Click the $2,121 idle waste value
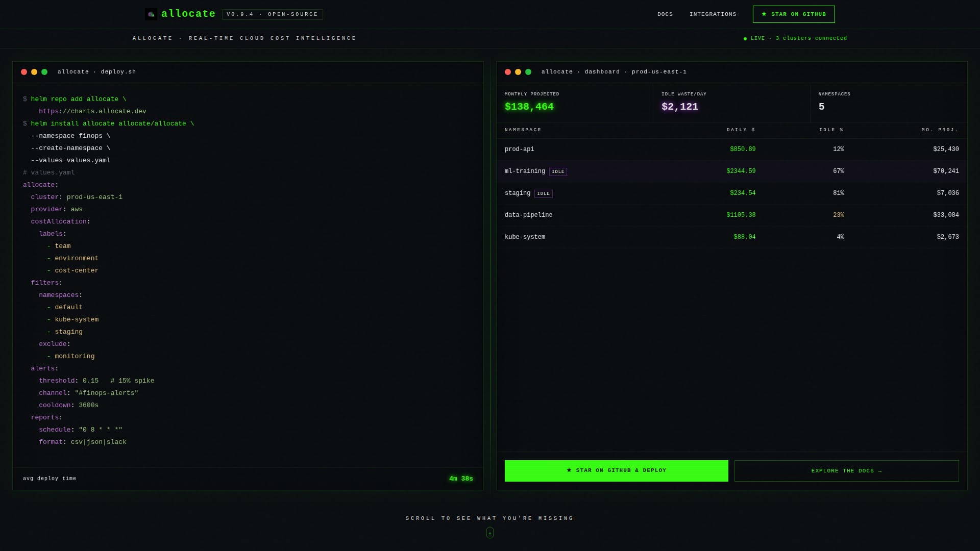Viewport: 980px width, 551px height. (x=680, y=107)
